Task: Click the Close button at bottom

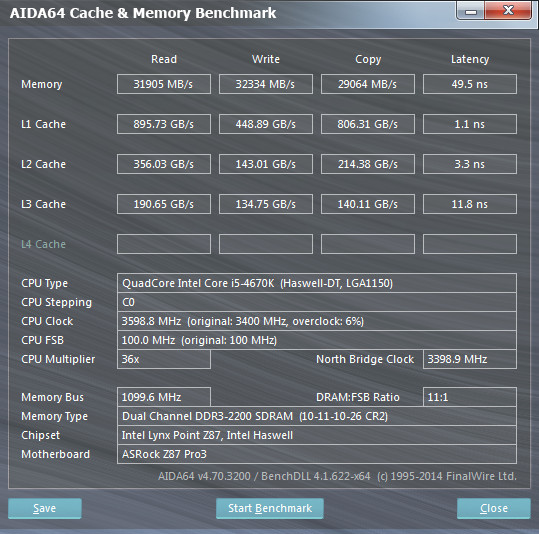Action: pyautogui.click(x=494, y=508)
